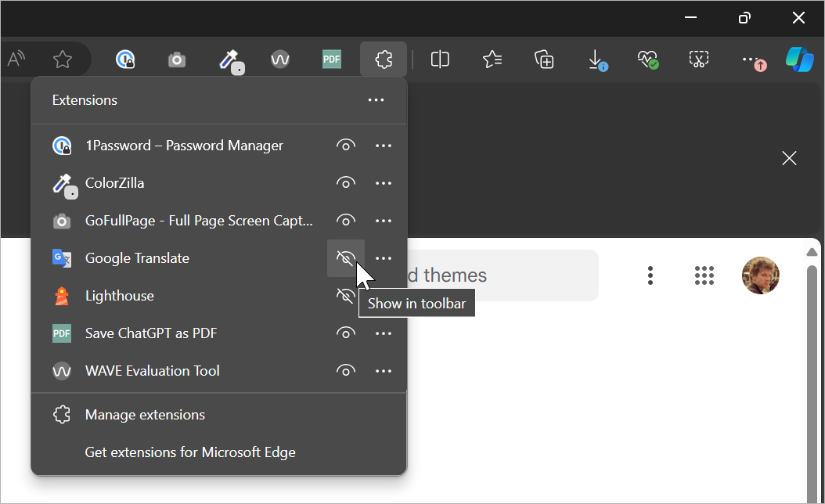The height and width of the screenshot is (504, 825).
Task: Select ColorZilla extension entry
Action: point(115,183)
